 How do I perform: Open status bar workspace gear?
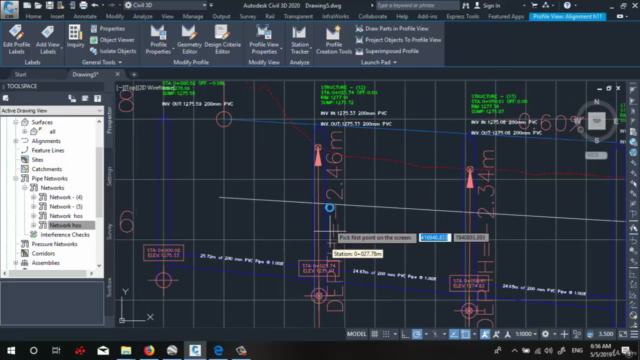point(545,334)
